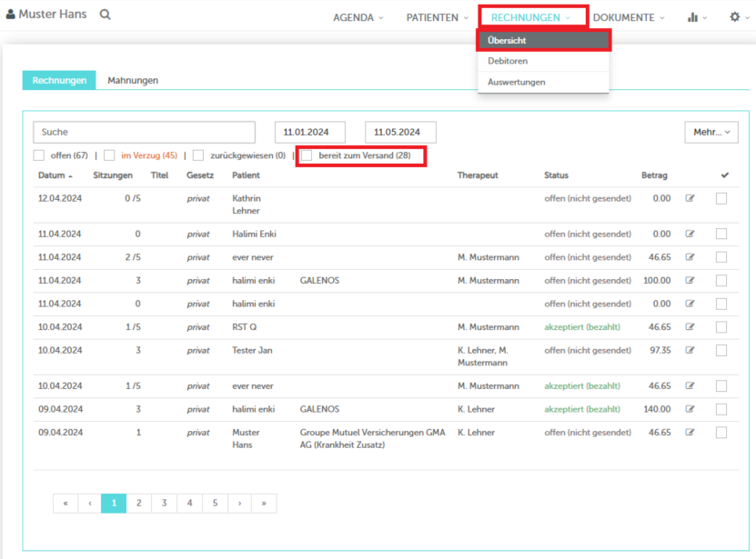756x559 pixels.
Task: Click into the Suche search field
Action: click(144, 132)
